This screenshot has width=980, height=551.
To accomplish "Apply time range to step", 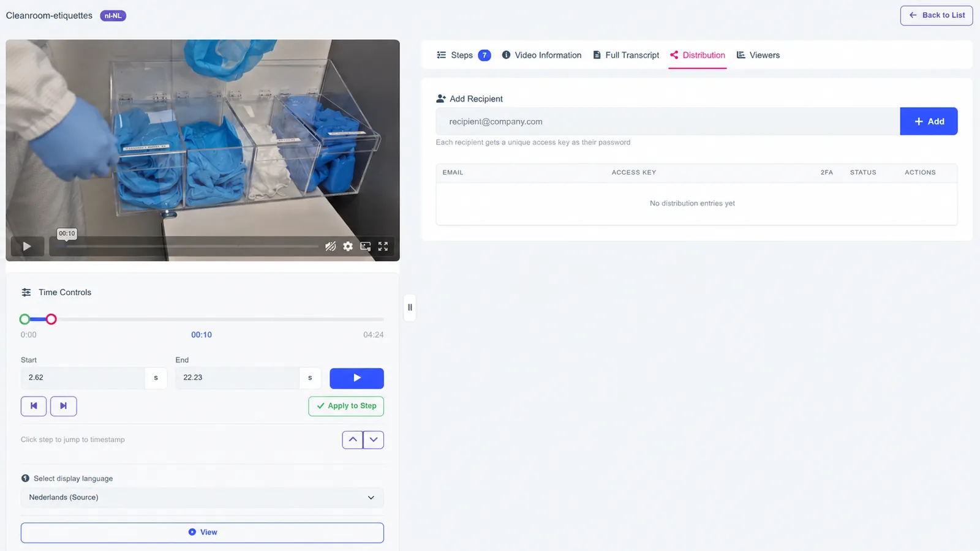I will (x=346, y=406).
